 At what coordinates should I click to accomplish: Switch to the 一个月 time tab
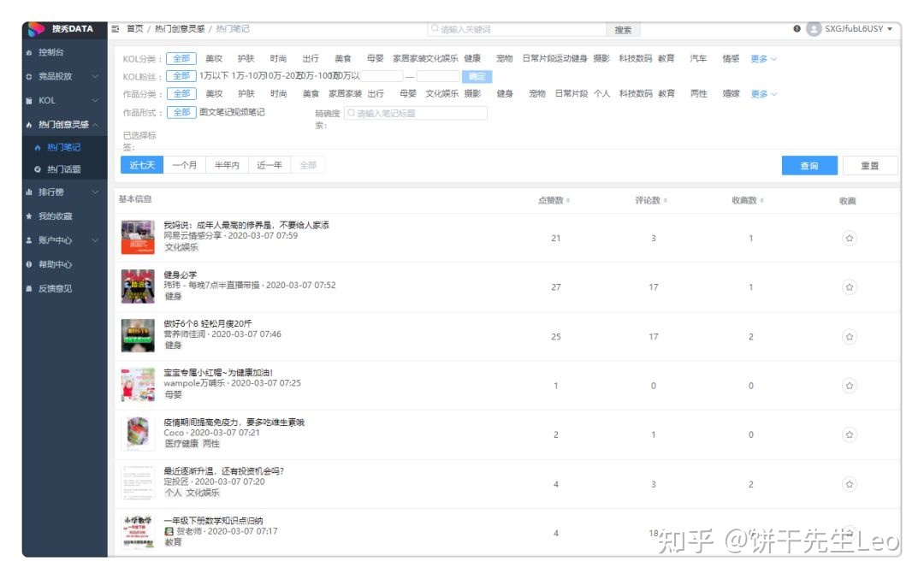(x=185, y=164)
